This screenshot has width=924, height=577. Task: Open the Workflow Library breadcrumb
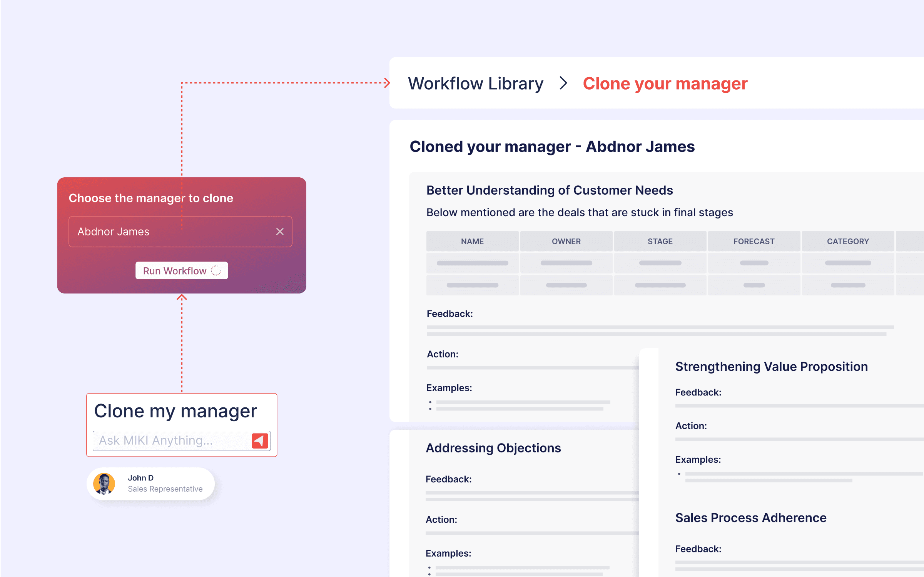tap(476, 83)
